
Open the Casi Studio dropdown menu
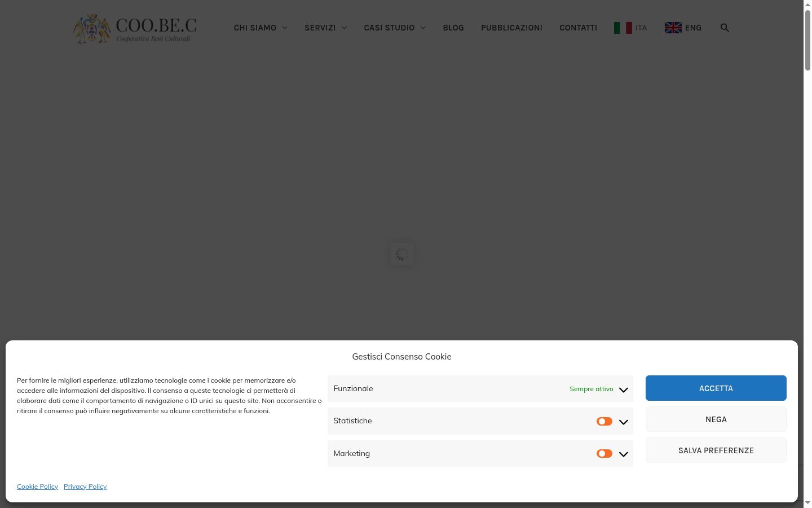point(395,28)
